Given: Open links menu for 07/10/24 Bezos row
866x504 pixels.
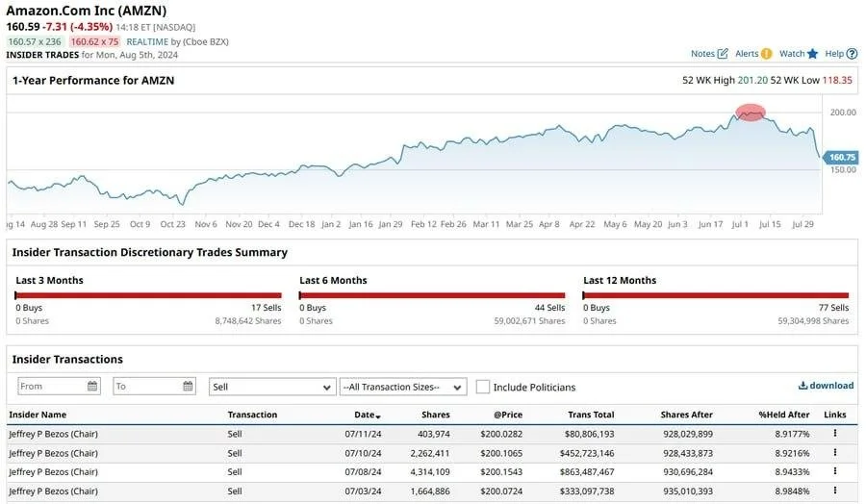Looking at the screenshot, I should click(834, 453).
